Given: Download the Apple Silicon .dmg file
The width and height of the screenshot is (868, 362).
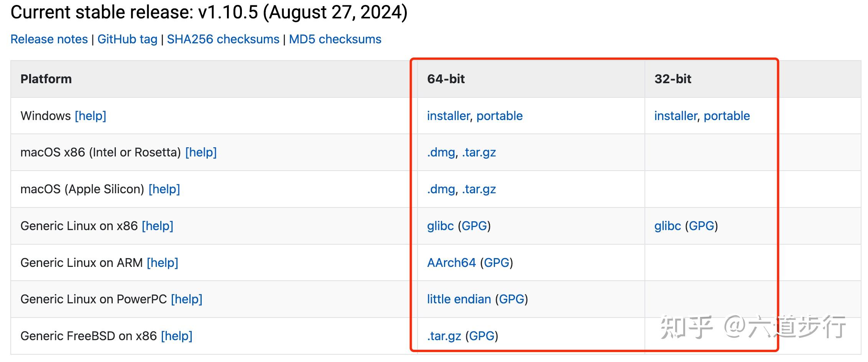Looking at the screenshot, I should (441, 189).
